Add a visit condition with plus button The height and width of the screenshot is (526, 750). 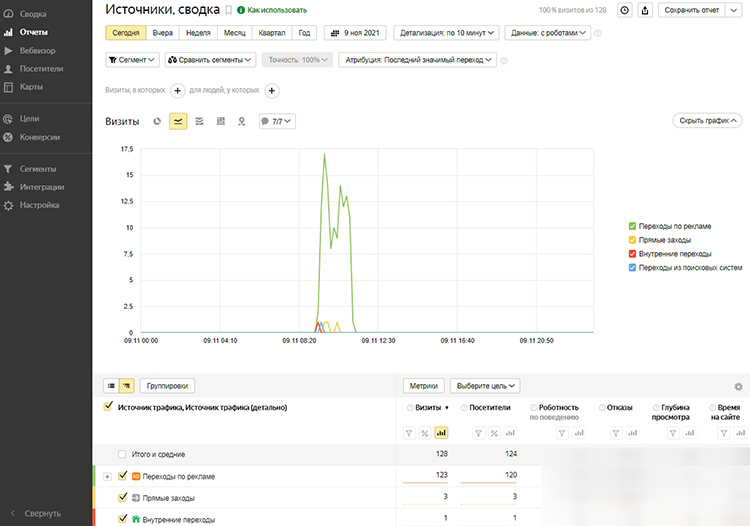click(177, 90)
